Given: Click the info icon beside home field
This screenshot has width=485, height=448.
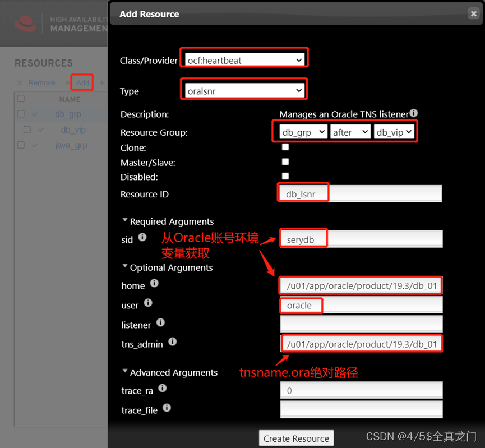Looking at the screenshot, I should [x=154, y=284].
